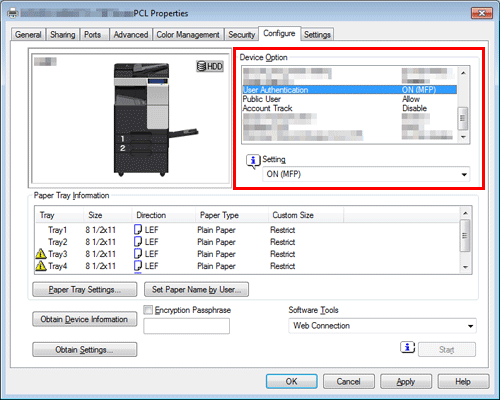Click the Apply button
The image size is (500, 400).
406,381
